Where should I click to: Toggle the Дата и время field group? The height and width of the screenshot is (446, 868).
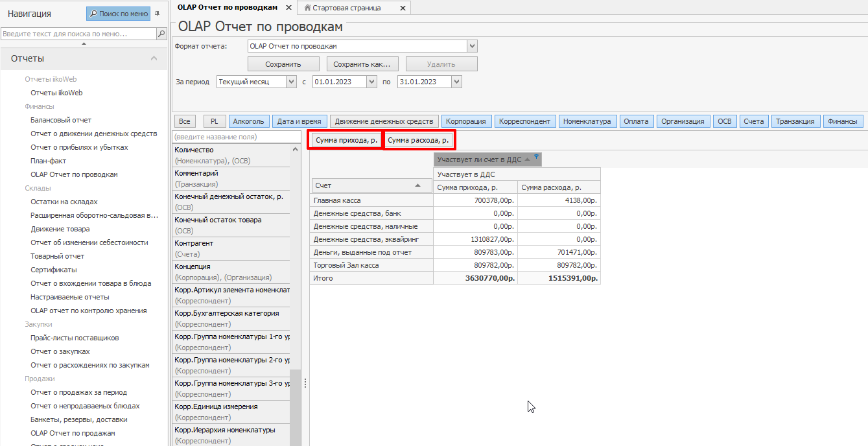299,121
